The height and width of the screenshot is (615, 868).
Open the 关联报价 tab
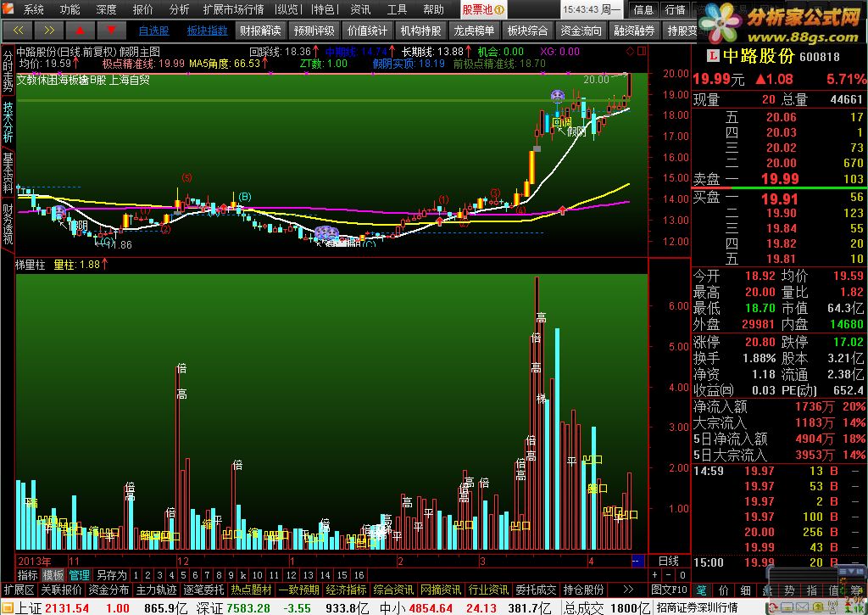pos(61,590)
